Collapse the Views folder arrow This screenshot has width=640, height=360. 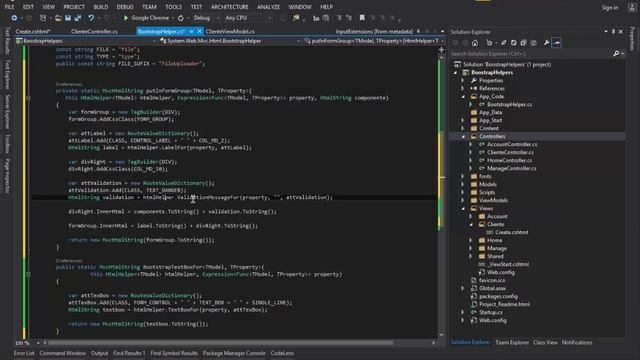coord(463,209)
